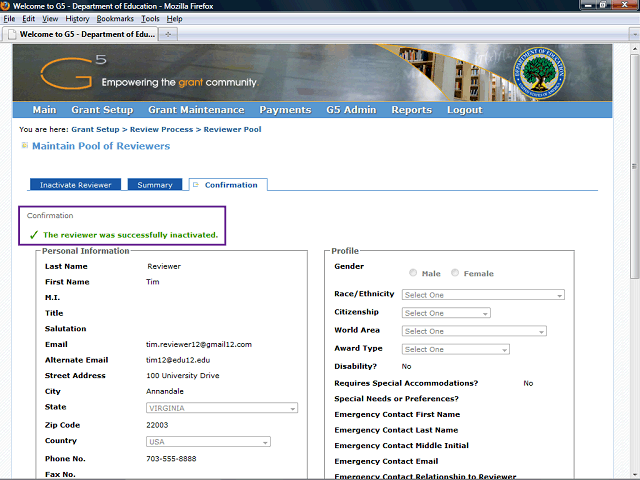Viewport: 640px width, 480px height.
Task: Open the Tools menu
Action: click(150, 19)
